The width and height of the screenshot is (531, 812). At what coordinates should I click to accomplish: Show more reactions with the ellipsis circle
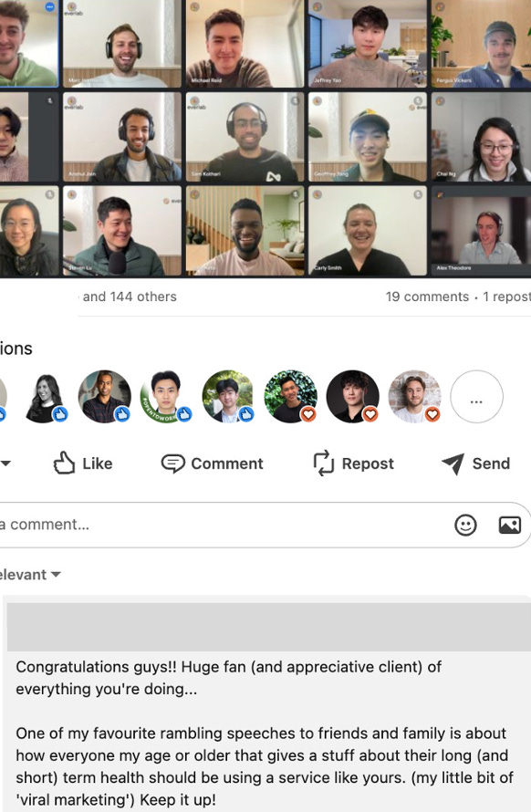pos(476,397)
